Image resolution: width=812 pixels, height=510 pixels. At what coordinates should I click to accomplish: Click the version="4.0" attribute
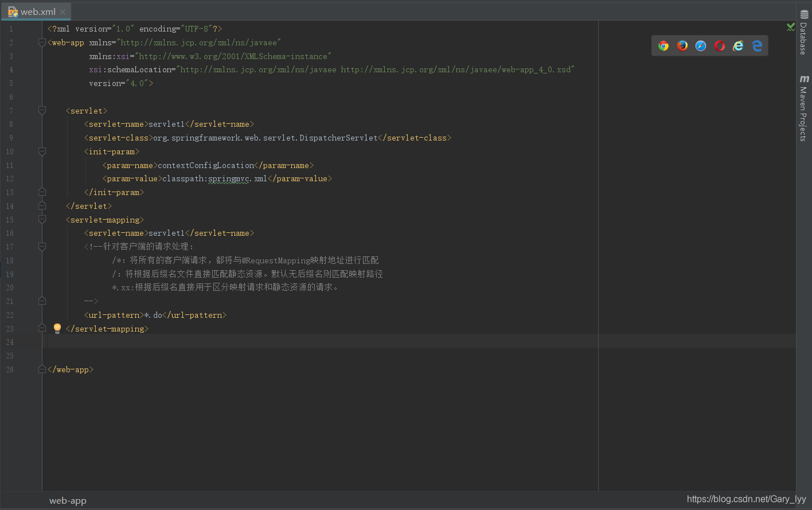click(x=119, y=83)
